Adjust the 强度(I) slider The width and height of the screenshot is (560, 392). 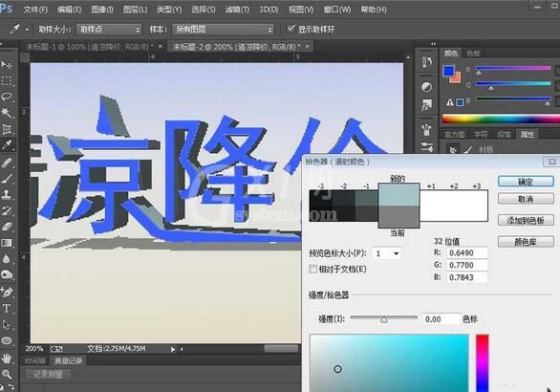click(x=384, y=317)
